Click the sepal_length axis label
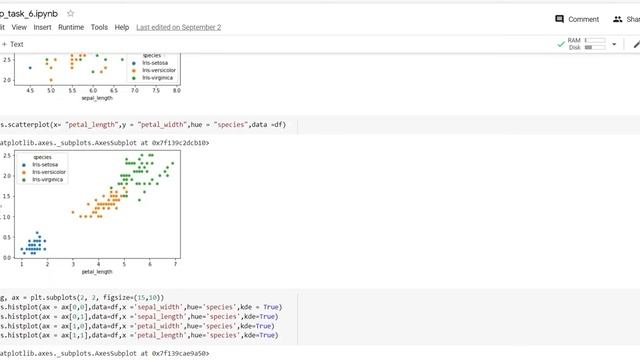Screen dimensions: 640x360 tap(97, 98)
